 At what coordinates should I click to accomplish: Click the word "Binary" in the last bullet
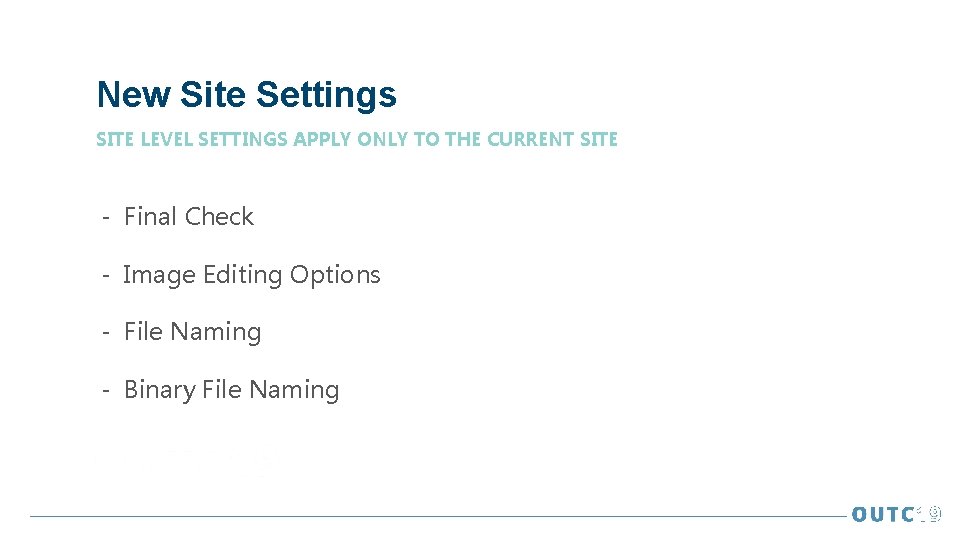point(159,390)
